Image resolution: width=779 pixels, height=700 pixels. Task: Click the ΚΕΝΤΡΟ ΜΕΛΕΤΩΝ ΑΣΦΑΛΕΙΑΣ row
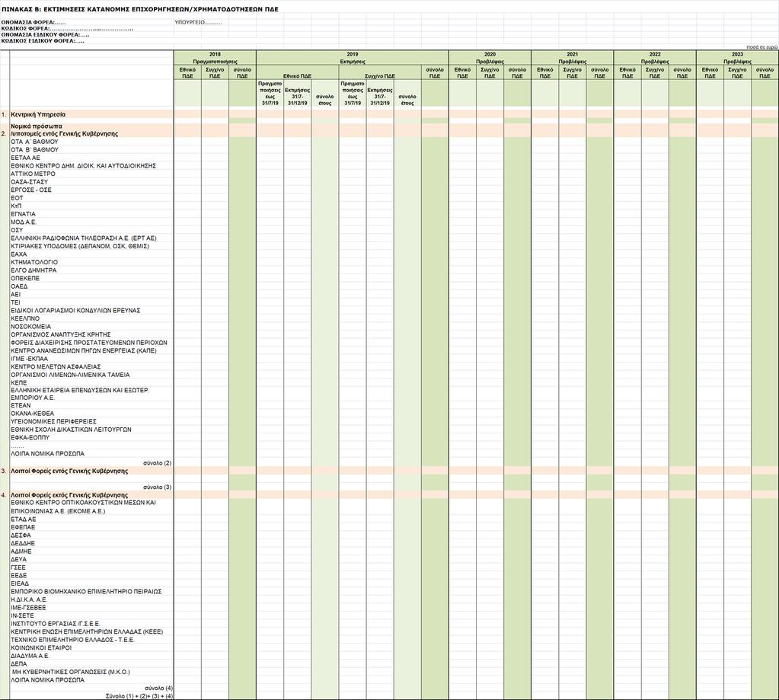tap(56, 366)
